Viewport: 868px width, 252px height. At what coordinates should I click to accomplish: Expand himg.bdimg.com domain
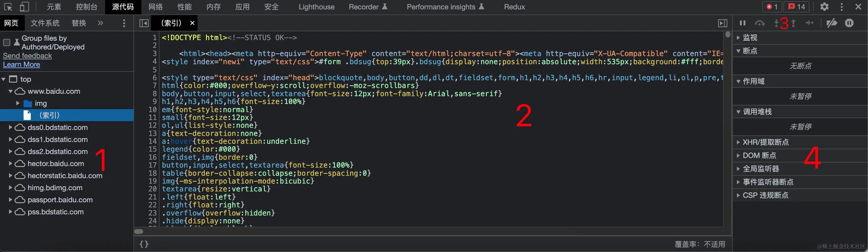point(11,188)
